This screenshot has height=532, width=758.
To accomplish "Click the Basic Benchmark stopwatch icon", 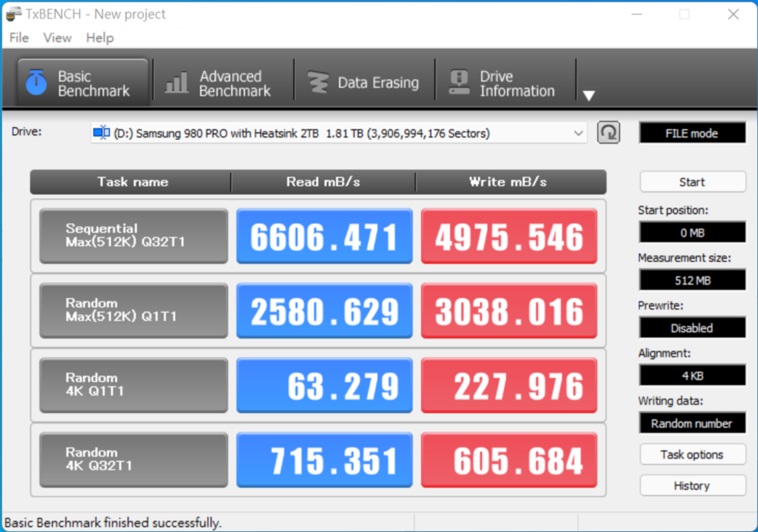I will pos(36,83).
